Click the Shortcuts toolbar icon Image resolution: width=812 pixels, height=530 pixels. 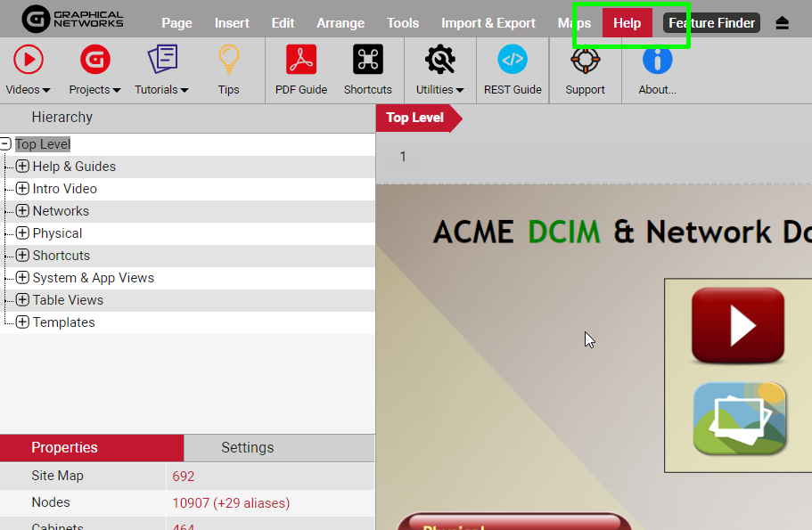click(367, 61)
